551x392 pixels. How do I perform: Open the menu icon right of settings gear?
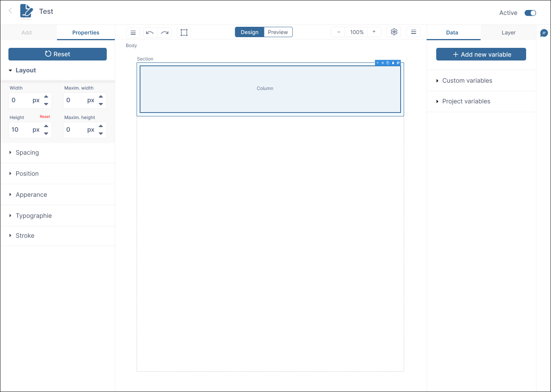click(414, 32)
